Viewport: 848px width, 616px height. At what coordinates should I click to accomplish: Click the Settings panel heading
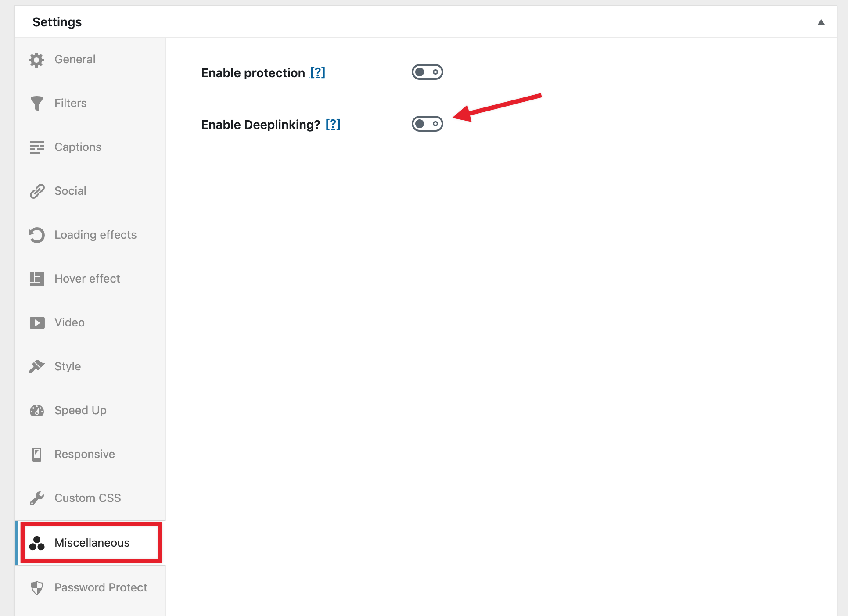tap(57, 22)
